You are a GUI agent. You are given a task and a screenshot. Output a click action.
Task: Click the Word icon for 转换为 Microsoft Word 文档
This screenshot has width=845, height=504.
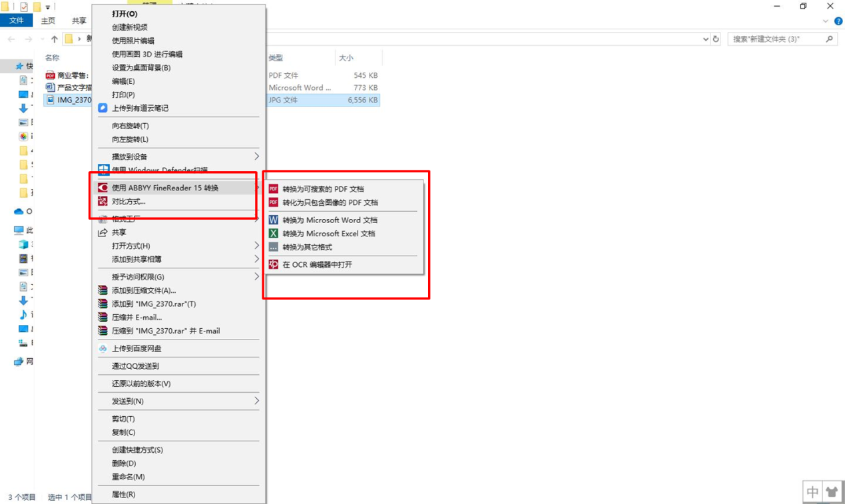pyautogui.click(x=273, y=220)
